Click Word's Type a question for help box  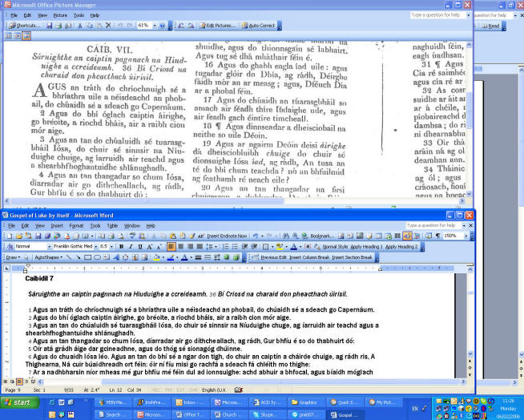433,226
